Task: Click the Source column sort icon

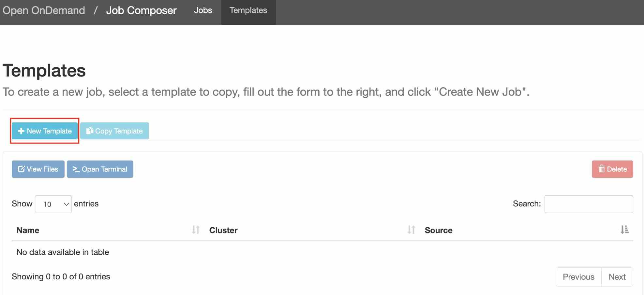Action: pos(624,230)
